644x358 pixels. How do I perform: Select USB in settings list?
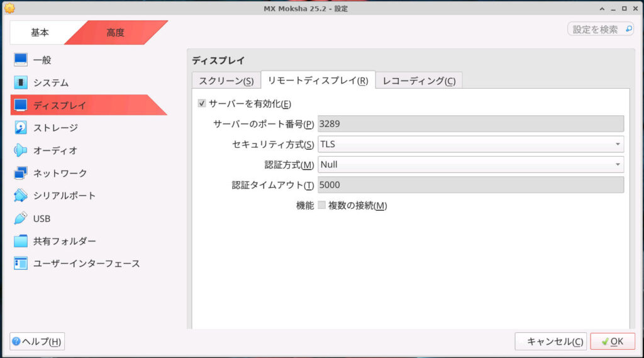pos(88,218)
